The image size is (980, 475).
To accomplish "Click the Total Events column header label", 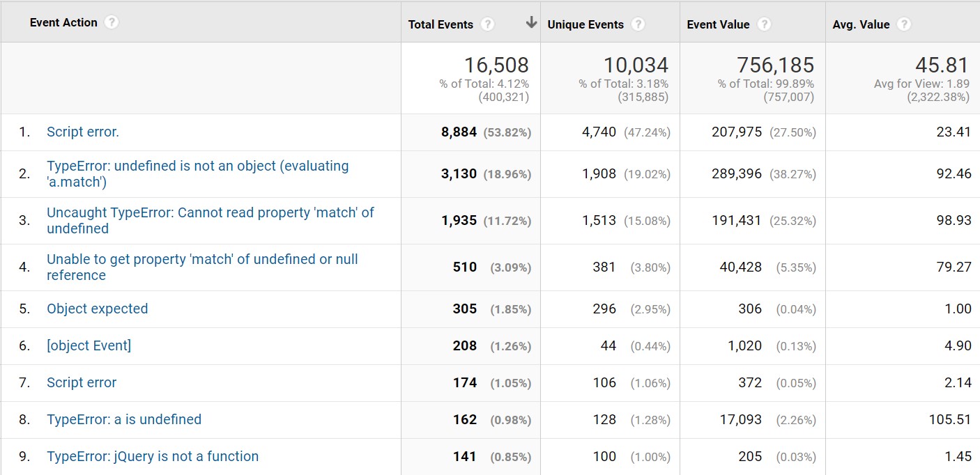I will coord(441,24).
